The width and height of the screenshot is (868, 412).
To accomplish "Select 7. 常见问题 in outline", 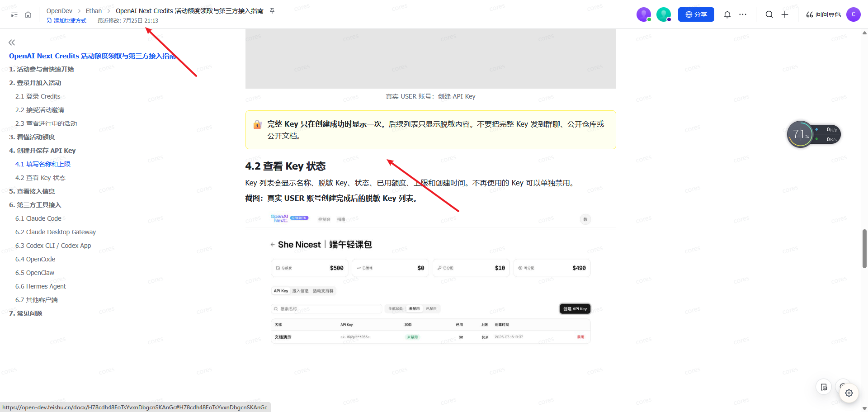I will [x=26, y=313].
